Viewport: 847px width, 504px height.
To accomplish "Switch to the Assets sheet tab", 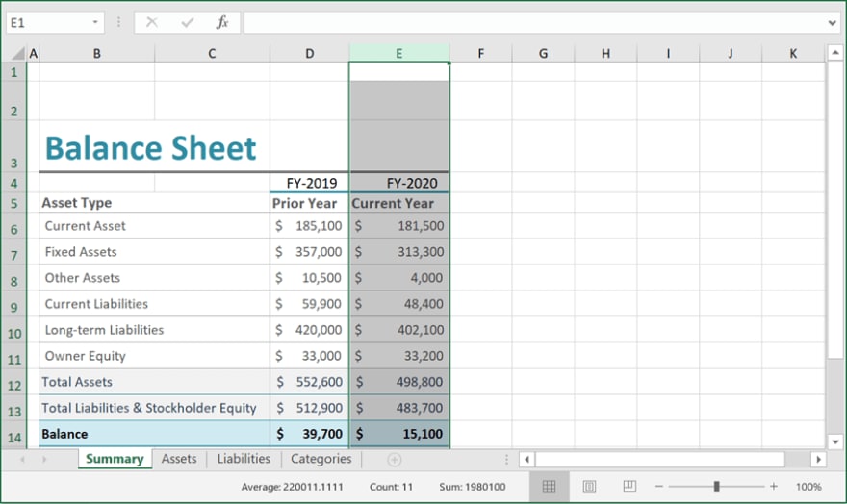I will pos(179,459).
